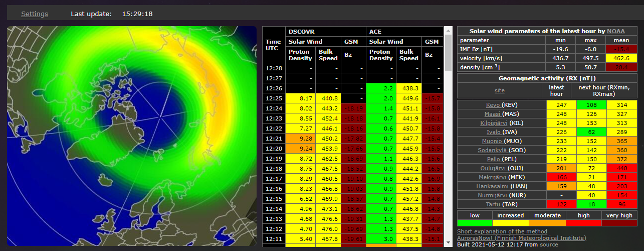Open the Kevo station link

coord(494,105)
